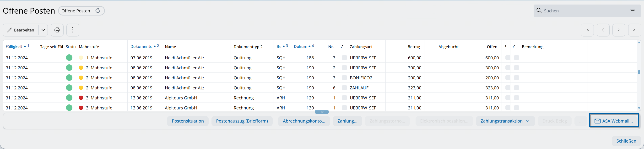This screenshot has width=644, height=149.
Task: Open the three-dot more options menu
Action: [x=73, y=30]
